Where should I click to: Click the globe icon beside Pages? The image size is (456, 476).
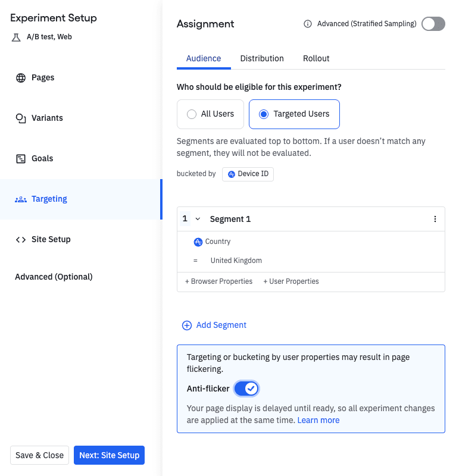[21, 78]
